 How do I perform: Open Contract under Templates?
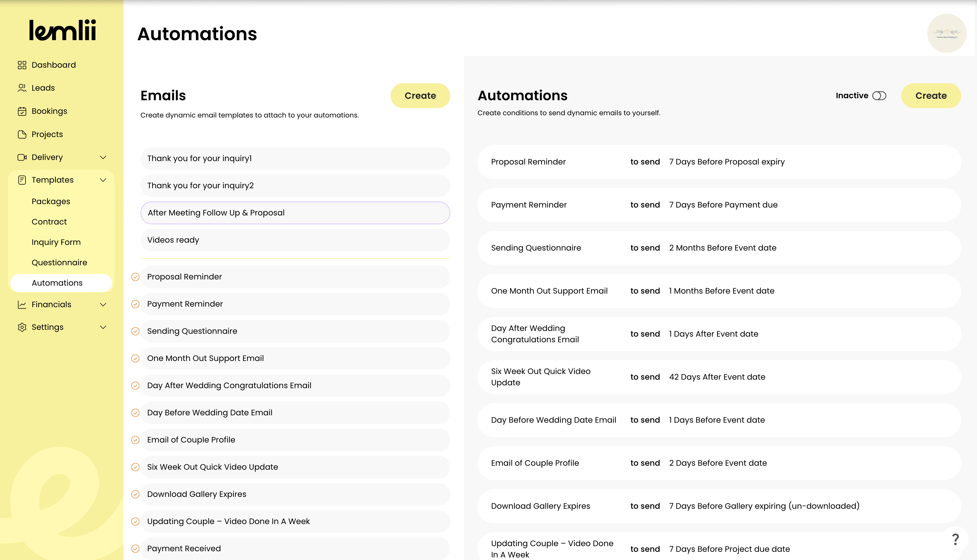(49, 222)
